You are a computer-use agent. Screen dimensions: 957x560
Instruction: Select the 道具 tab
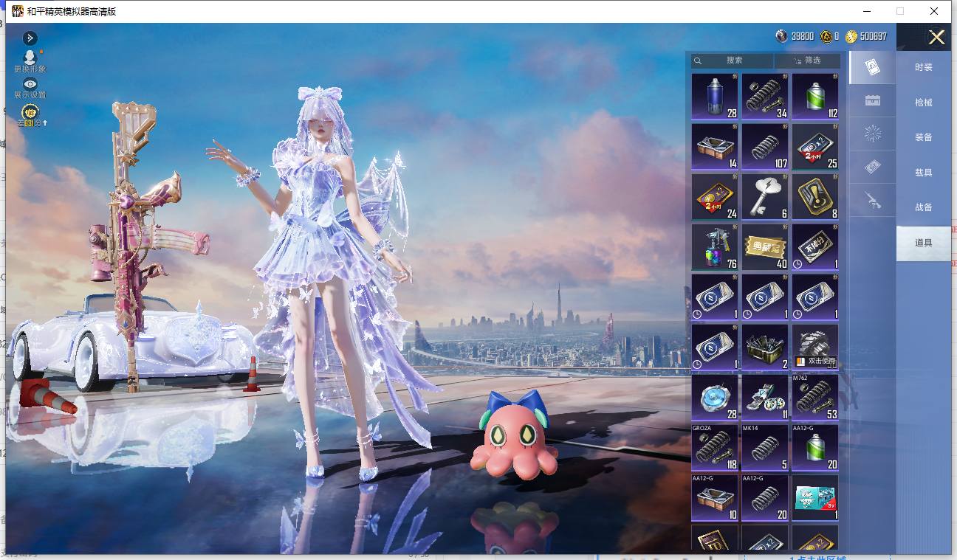(x=923, y=243)
